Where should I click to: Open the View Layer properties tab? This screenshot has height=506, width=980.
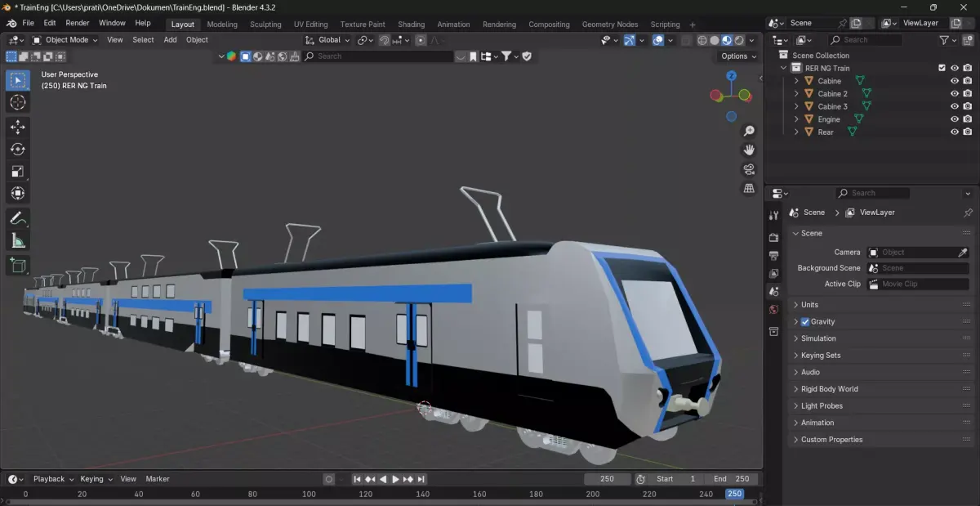coord(773,273)
